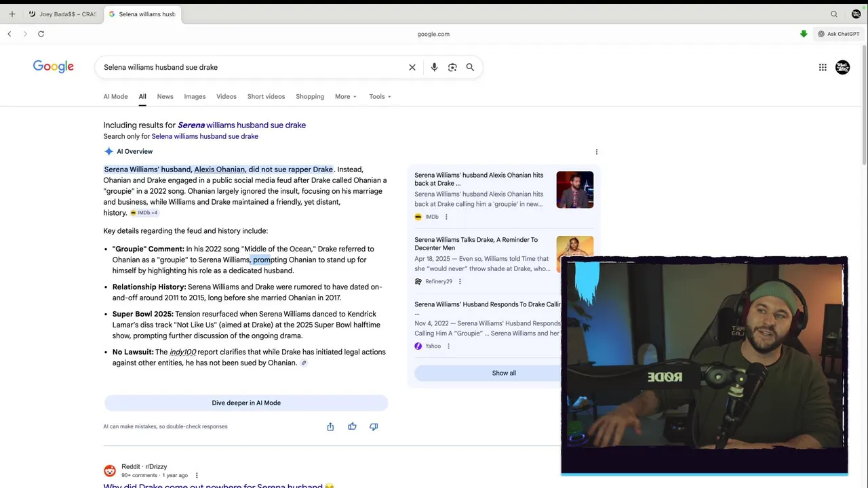Start voice search with microphone icon
This screenshot has width=868, height=488.
click(434, 67)
